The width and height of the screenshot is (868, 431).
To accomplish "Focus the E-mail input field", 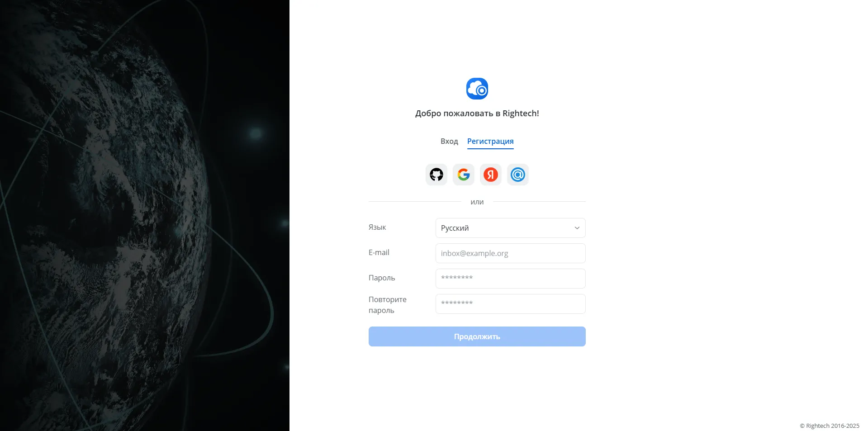I will [x=511, y=253].
